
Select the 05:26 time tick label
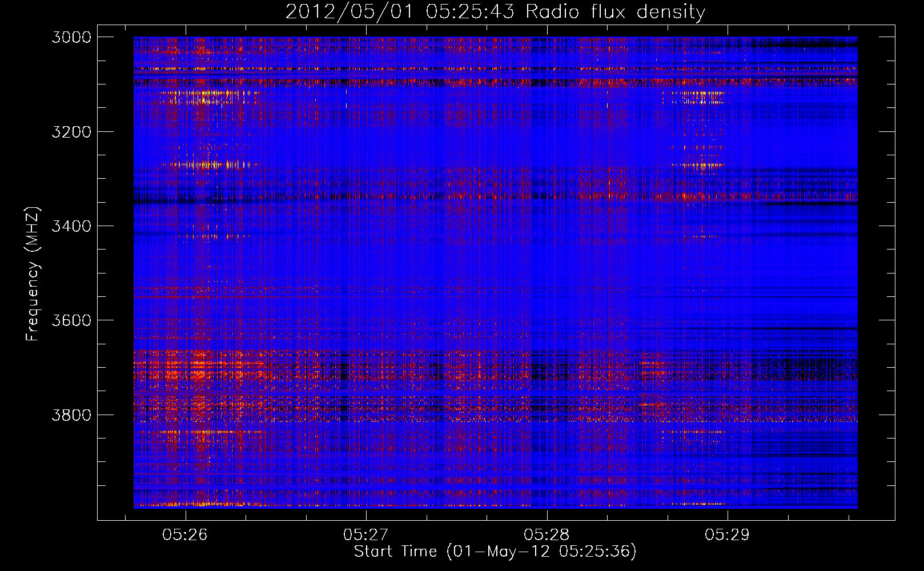tap(185, 534)
